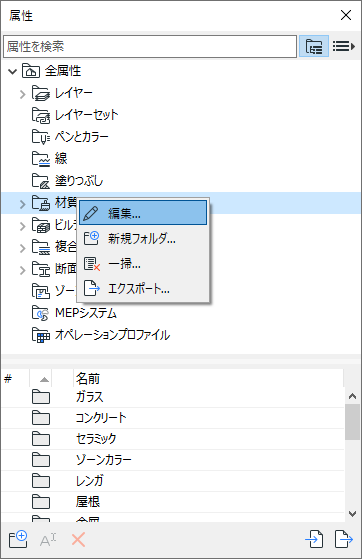Select the 材質 folder icon
This screenshot has height=559, width=362.
[41, 203]
